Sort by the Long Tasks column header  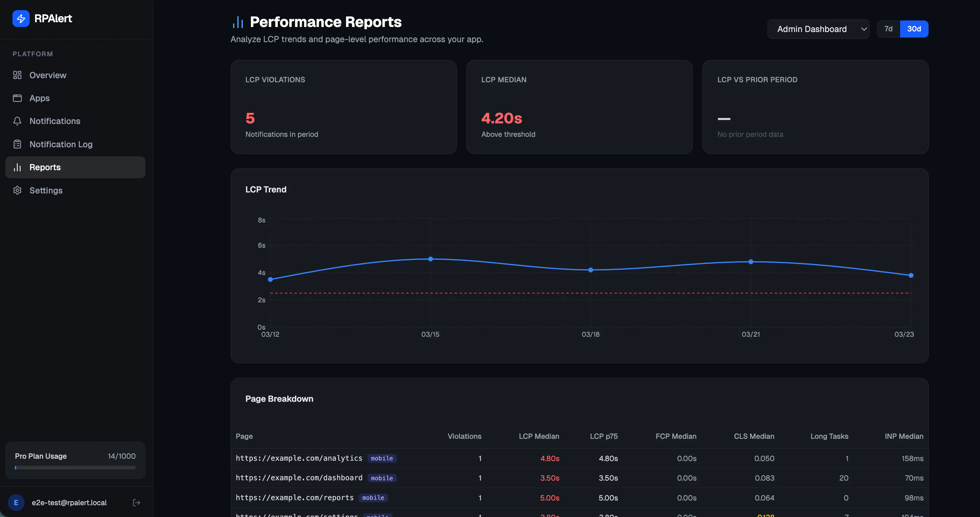tap(829, 436)
